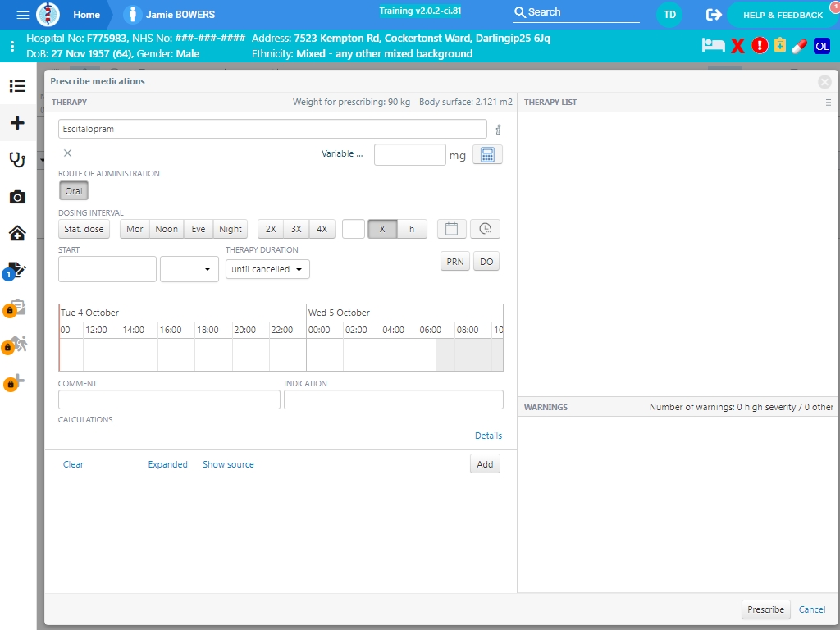Open the calculations Details link

tap(489, 436)
